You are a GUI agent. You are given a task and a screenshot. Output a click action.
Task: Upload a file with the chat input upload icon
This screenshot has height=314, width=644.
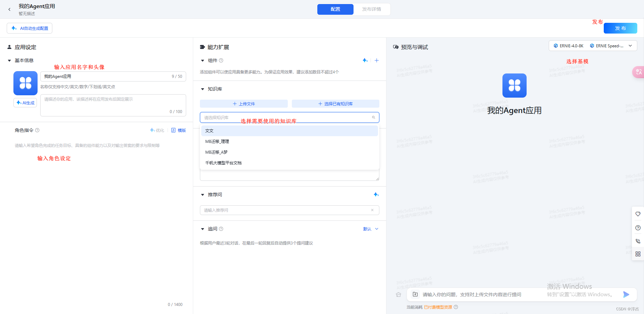(415, 294)
